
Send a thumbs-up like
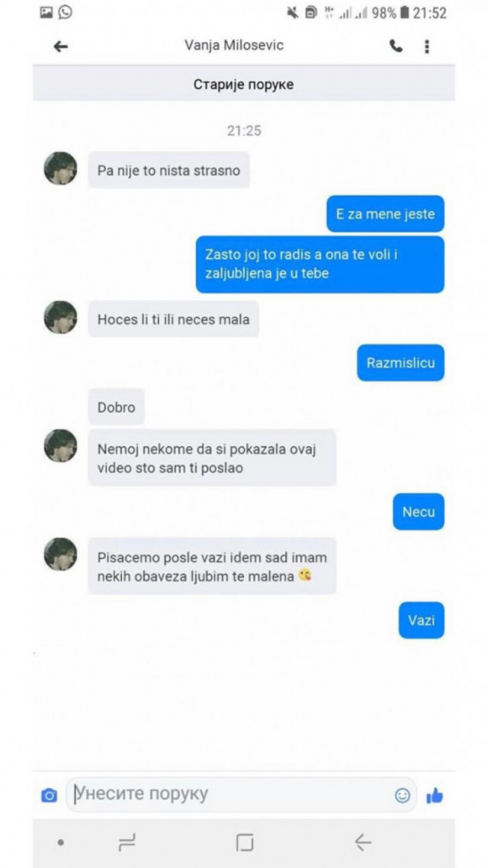click(434, 795)
